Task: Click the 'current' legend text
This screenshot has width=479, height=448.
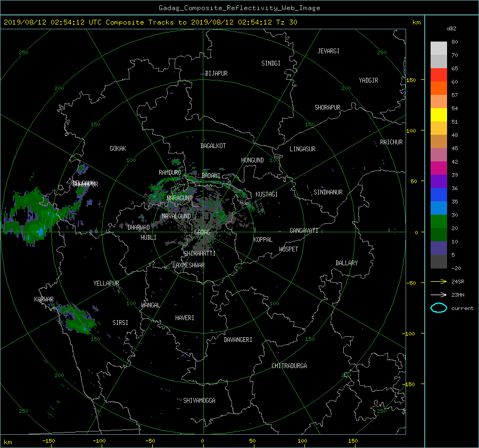Action: pyautogui.click(x=462, y=308)
